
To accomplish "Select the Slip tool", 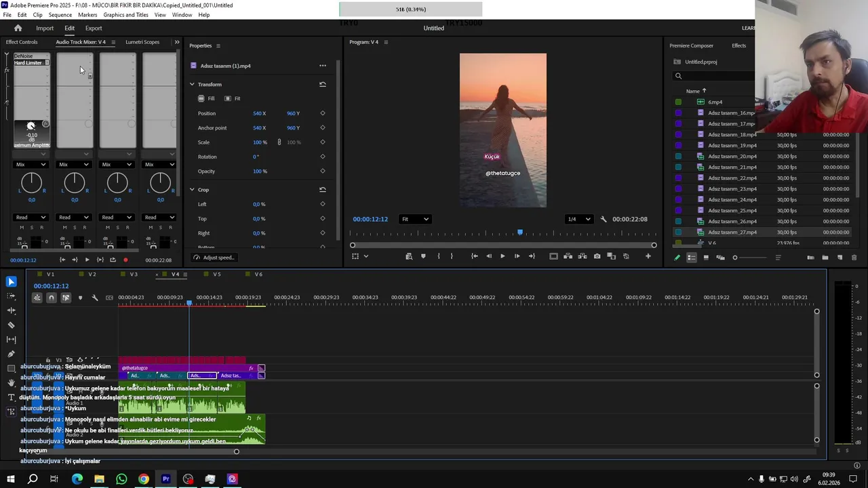I will click(x=11, y=339).
